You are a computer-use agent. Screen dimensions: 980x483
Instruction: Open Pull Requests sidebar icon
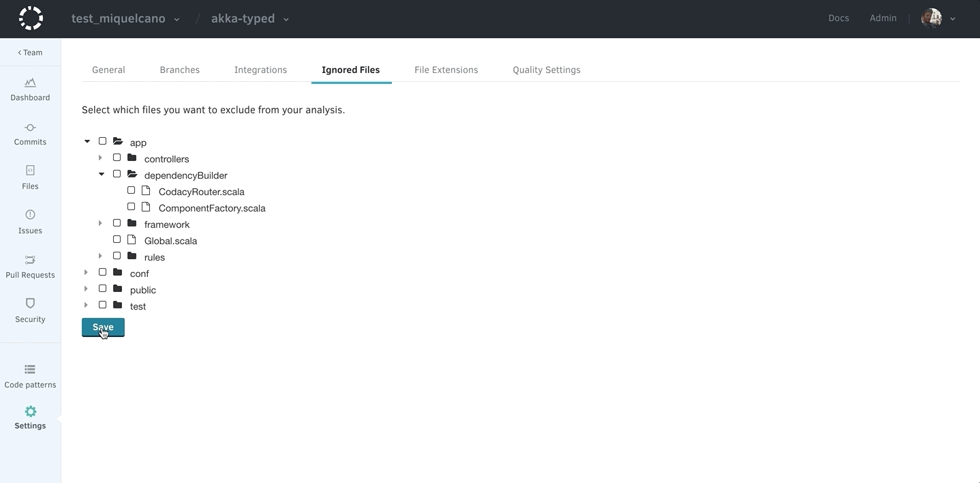30,260
